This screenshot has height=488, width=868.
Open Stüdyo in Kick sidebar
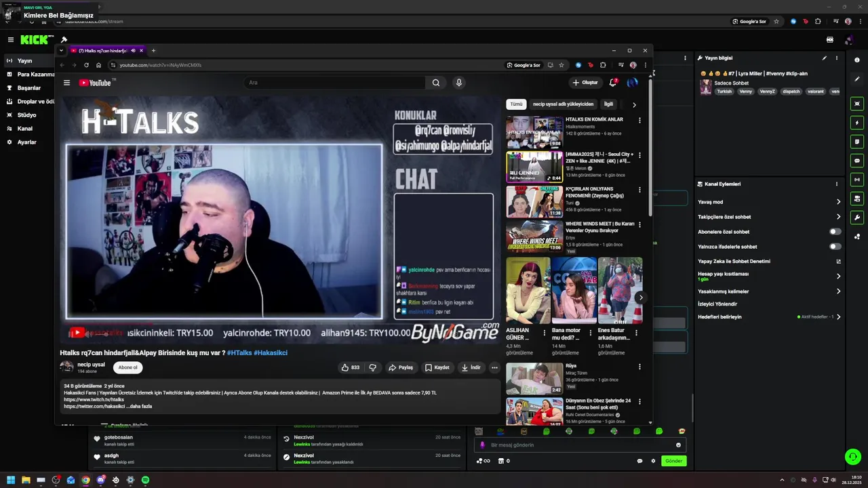point(27,115)
